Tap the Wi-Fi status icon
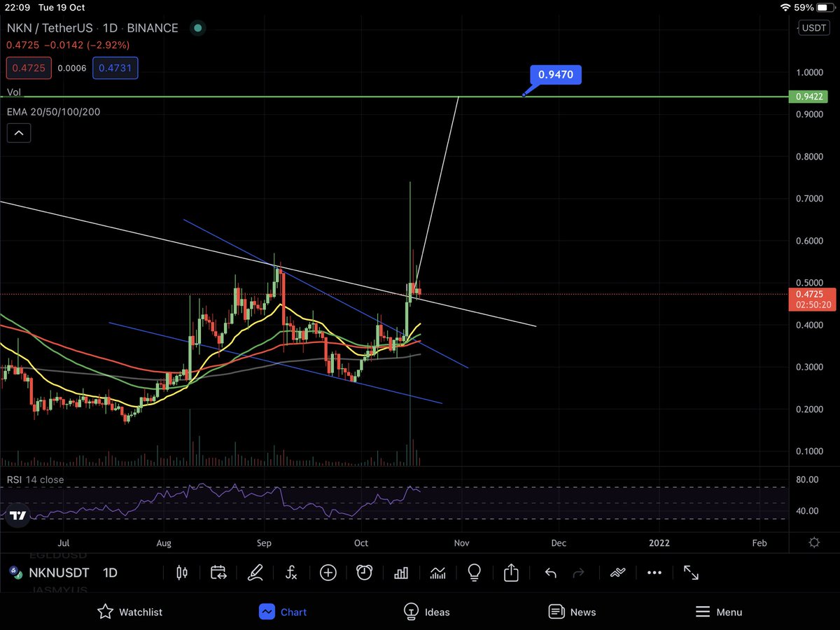 click(786, 8)
